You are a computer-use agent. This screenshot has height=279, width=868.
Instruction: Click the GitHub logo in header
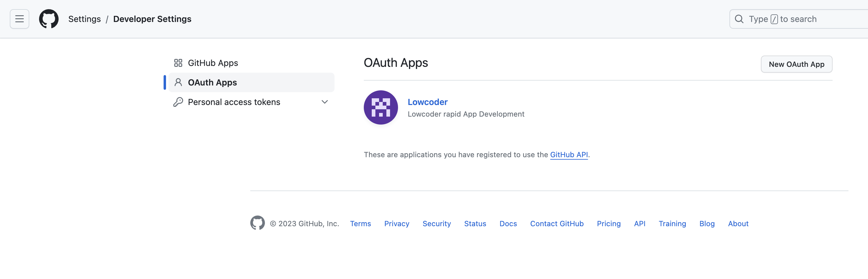(49, 19)
